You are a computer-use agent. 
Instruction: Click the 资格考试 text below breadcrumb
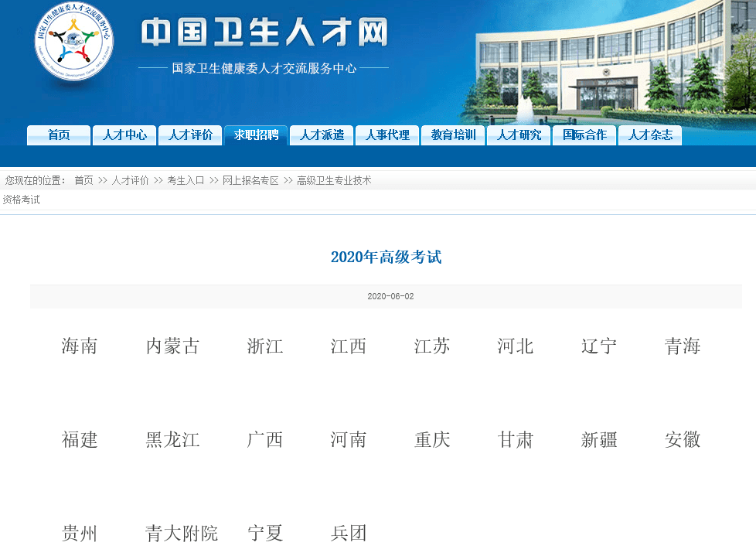click(x=21, y=200)
